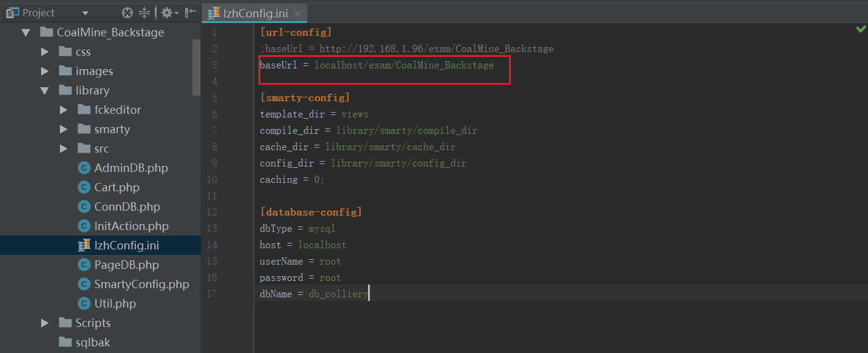Viewport: 868px width, 353px height.
Task: Click the caching = 0; line
Action: click(292, 179)
